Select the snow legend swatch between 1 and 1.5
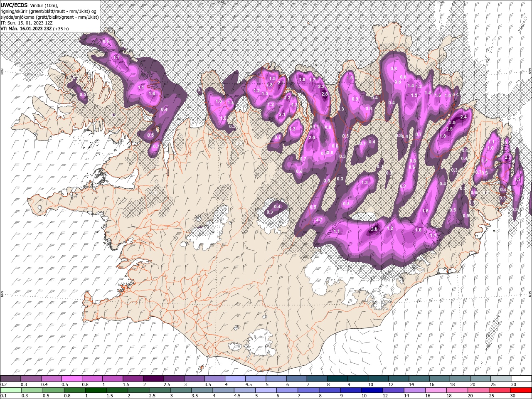This screenshot has height=399, width=532. 113,379
